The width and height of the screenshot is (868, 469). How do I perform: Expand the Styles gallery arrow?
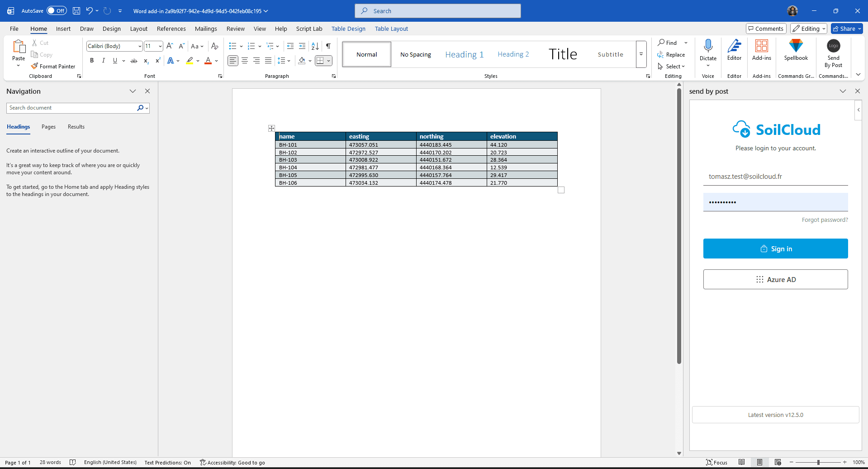pos(641,54)
